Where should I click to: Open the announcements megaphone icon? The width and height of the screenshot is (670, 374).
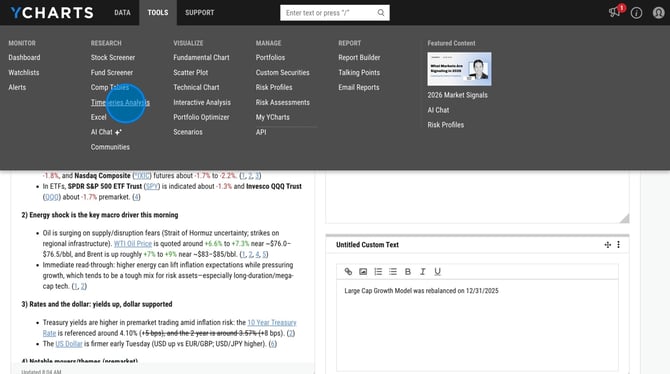(x=614, y=12)
